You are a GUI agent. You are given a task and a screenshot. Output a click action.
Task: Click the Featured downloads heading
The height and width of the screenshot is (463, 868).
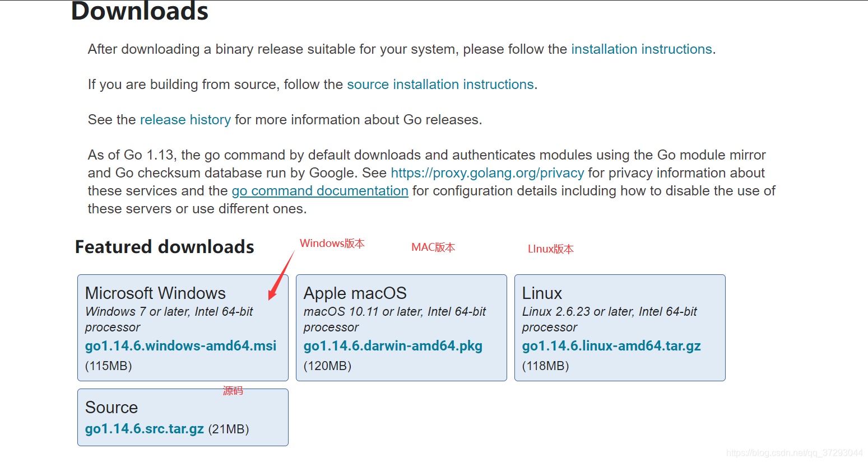pos(165,247)
